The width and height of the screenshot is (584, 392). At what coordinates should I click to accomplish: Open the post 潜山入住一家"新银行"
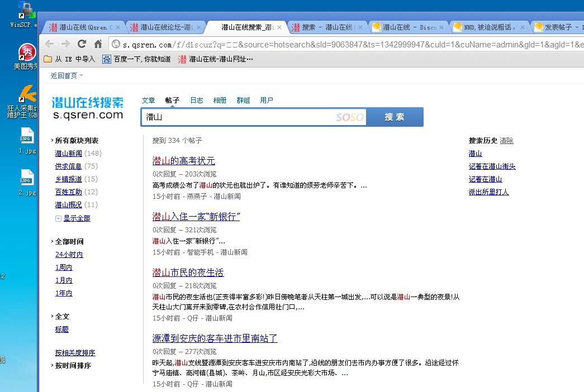click(x=196, y=216)
